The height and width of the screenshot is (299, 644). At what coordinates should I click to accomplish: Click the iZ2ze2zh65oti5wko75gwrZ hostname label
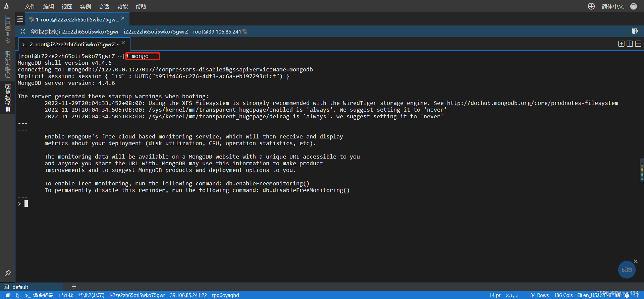[156, 32]
